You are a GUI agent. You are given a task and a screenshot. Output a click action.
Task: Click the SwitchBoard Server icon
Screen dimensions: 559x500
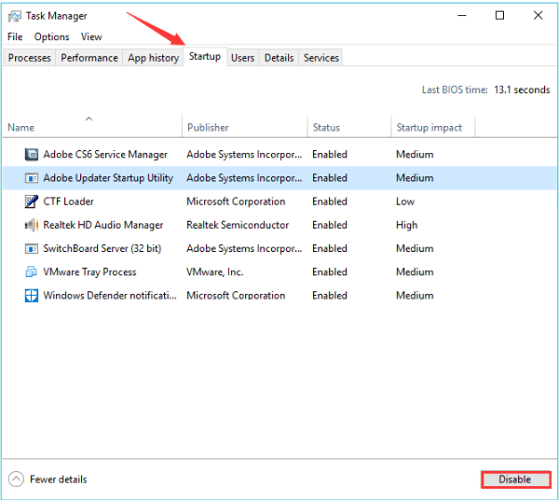click(31, 248)
